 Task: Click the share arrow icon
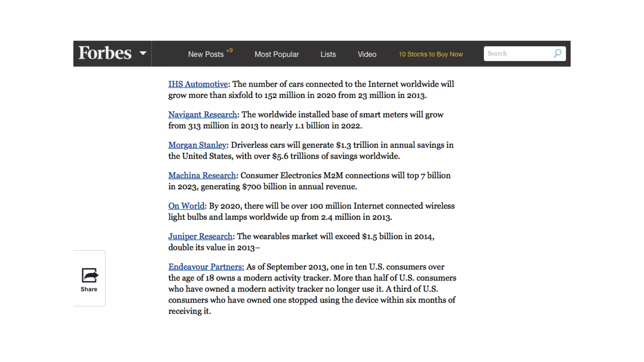click(90, 275)
